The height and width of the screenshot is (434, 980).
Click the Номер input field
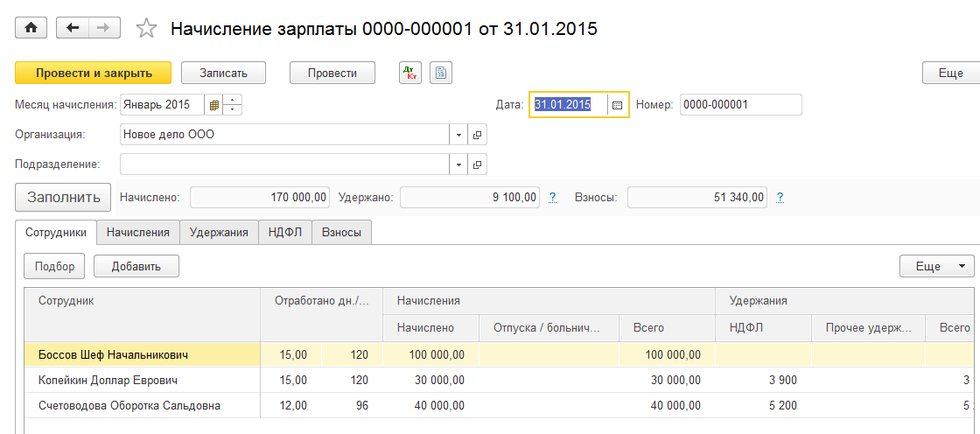740,105
